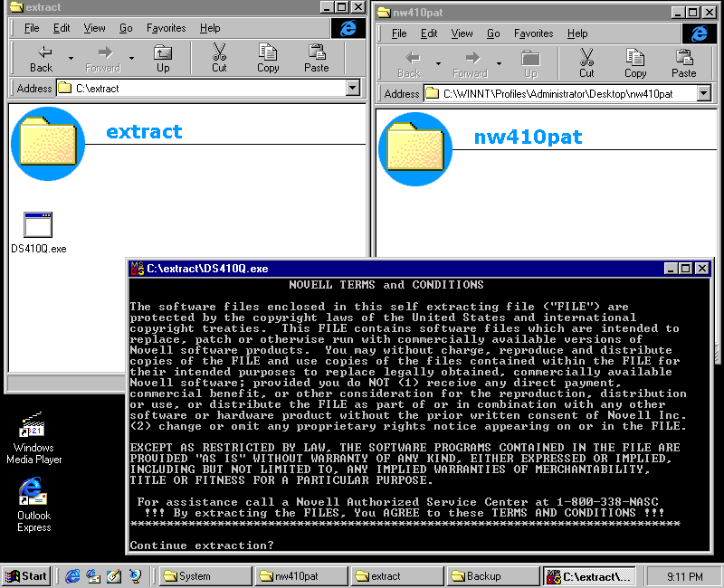The image size is (724, 588).
Task: Click the "NOVELL TERMS and CONDITIONS" heading
Action: (386, 284)
